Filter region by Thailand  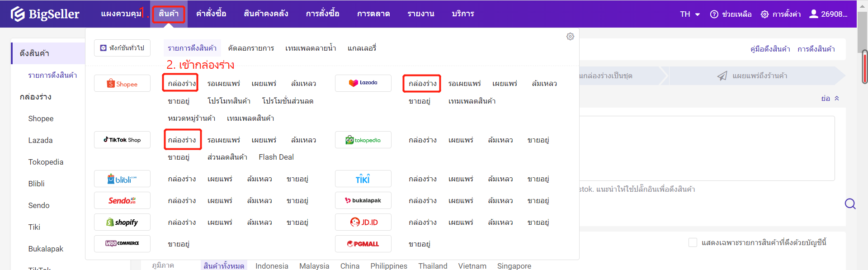[433, 266]
